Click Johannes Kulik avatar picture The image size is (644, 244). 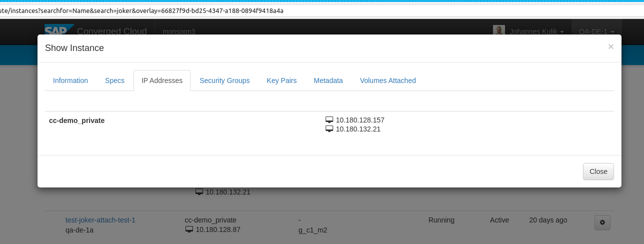click(498, 31)
